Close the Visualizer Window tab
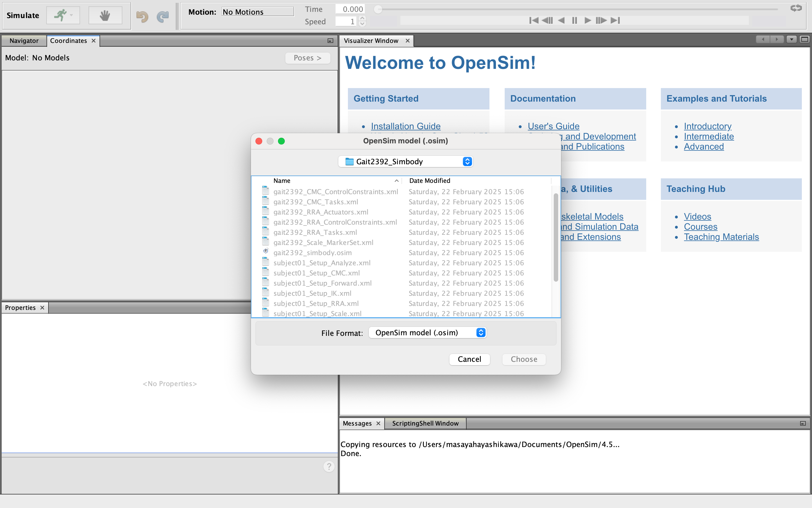This screenshot has height=508, width=812. click(x=408, y=41)
